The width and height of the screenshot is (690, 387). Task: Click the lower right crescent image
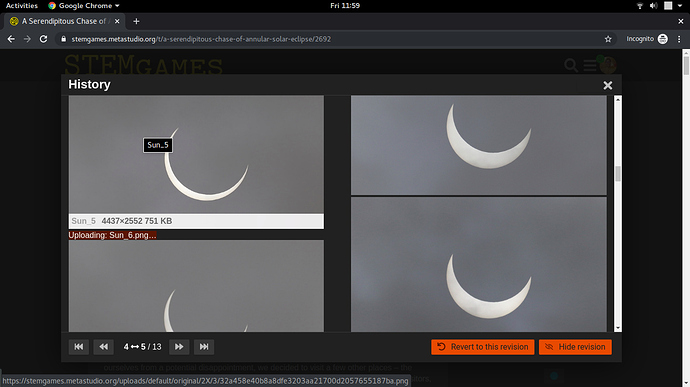click(479, 264)
